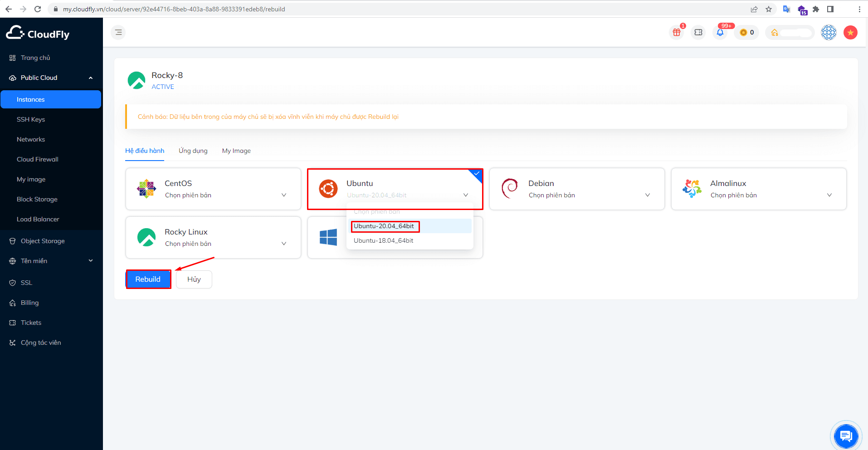Expand the CentOS version dropdown
The width and height of the screenshot is (868, 450).
pyautogui.click(x=283, y=195)
